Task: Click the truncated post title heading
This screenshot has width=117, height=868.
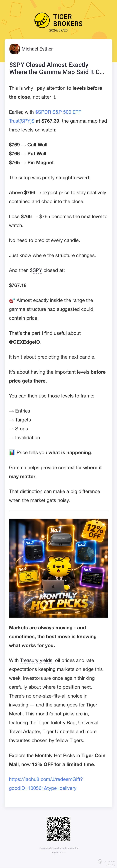Action: pyautogui.click(x=57, y=68)
